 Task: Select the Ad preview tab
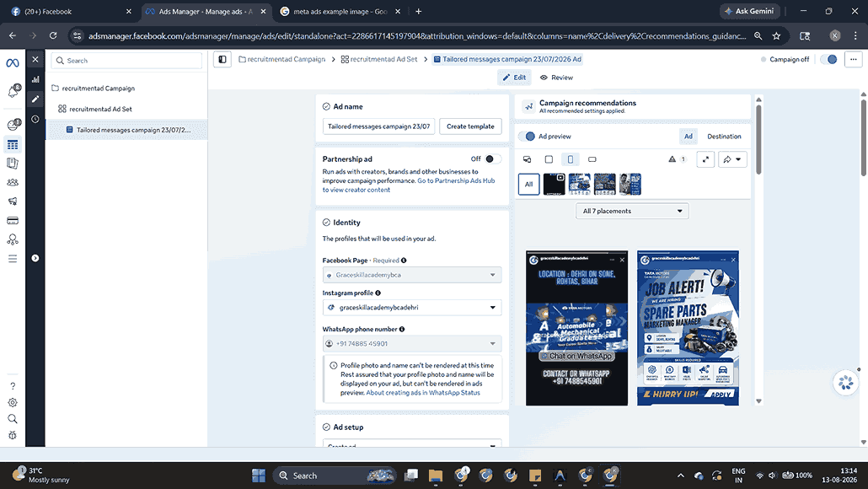click(689, 137)
